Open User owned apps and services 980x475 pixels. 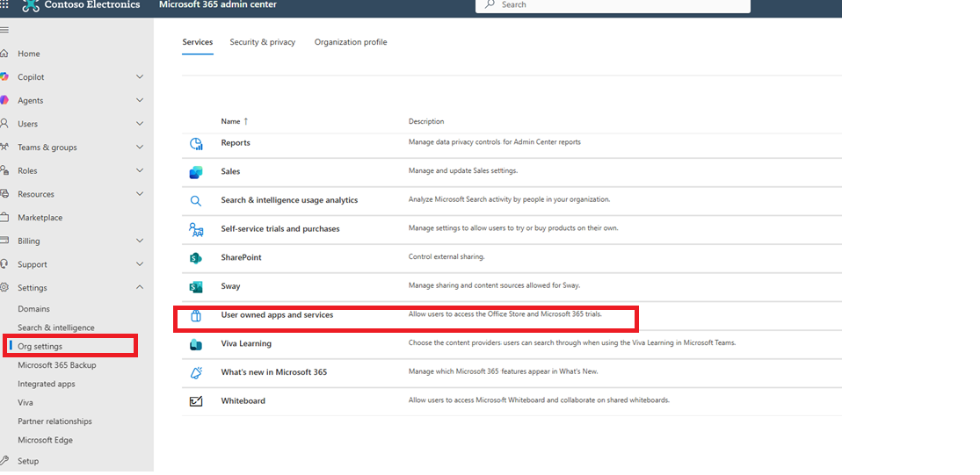(277, 315)
